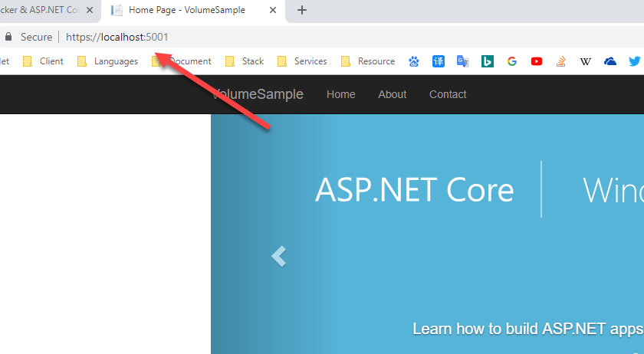Open the YouTube bookmark

coord(537,61)
